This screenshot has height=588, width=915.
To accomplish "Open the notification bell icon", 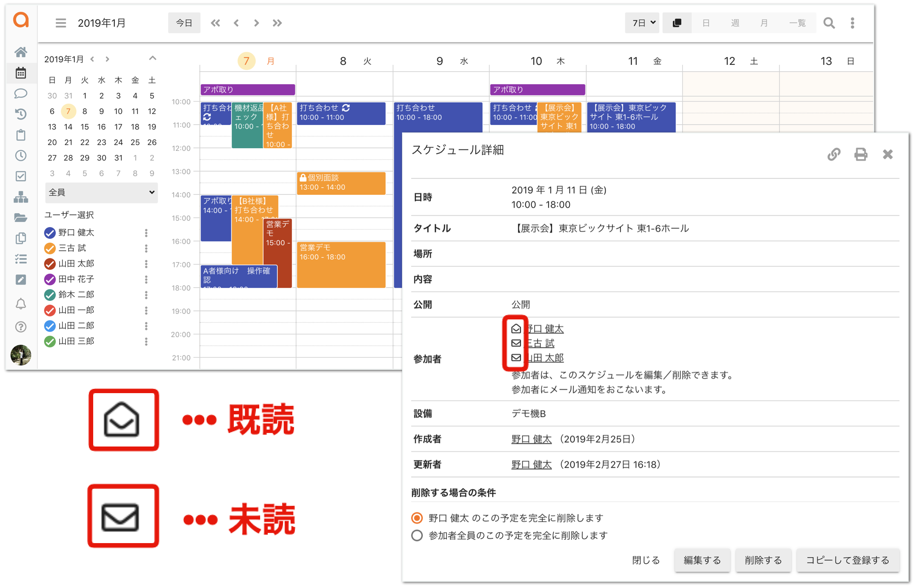I will 21,304.
